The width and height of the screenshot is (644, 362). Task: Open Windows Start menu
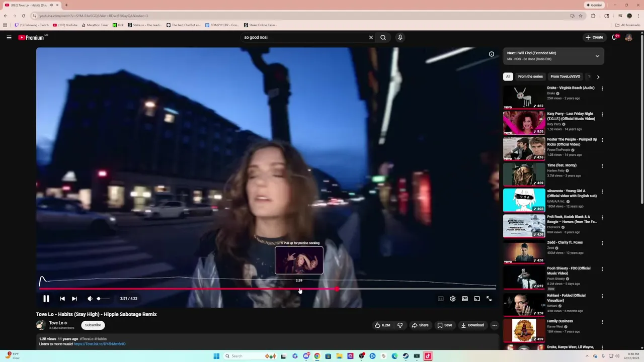pyautogui.click(x=216, y=356)
